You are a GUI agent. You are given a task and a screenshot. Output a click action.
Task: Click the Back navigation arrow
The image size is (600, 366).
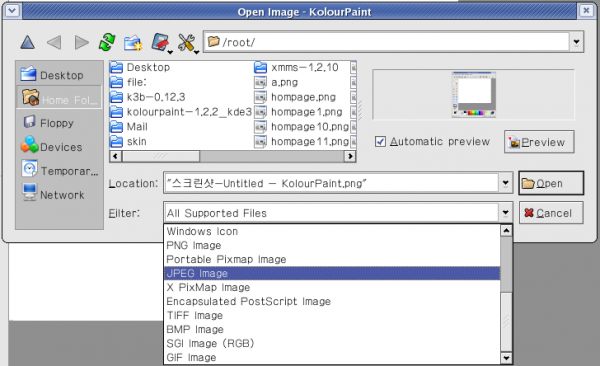54,42
